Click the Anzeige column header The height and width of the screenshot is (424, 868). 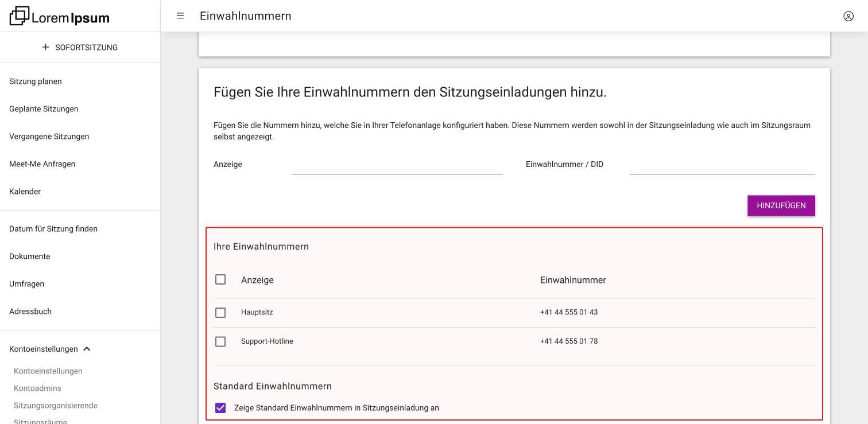pos(257,280)
